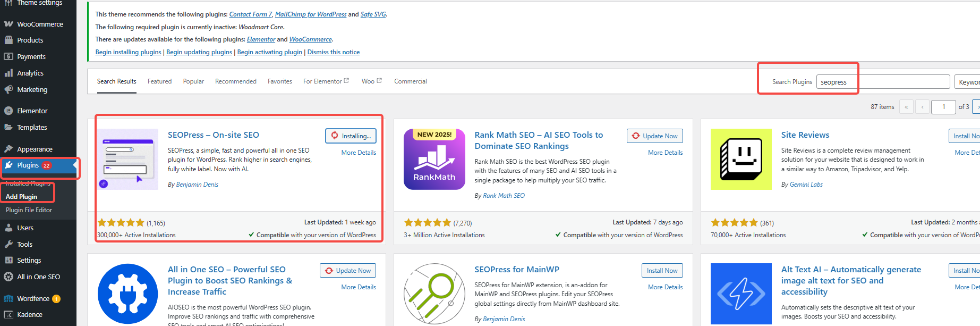Click the Marketing megaphone icon

tap(8, 90)
